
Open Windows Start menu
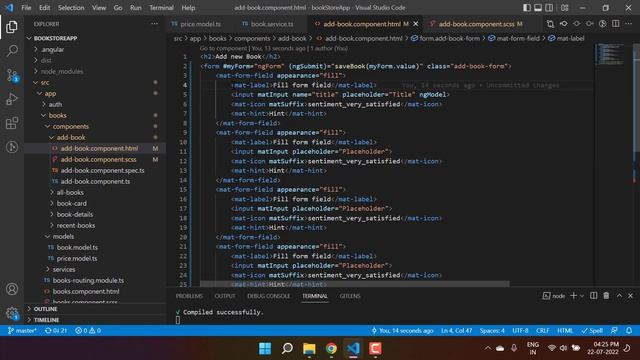[265, 348]
